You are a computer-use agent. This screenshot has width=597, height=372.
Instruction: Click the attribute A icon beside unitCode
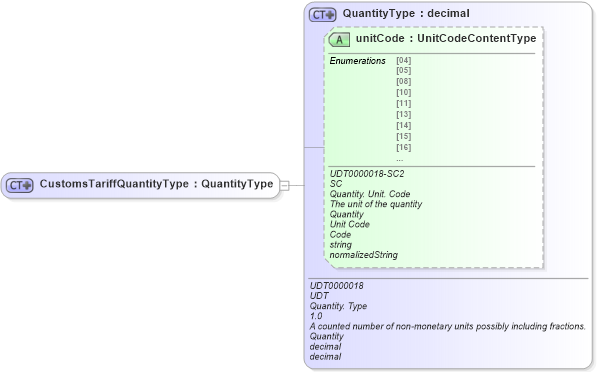click(339, 40)
